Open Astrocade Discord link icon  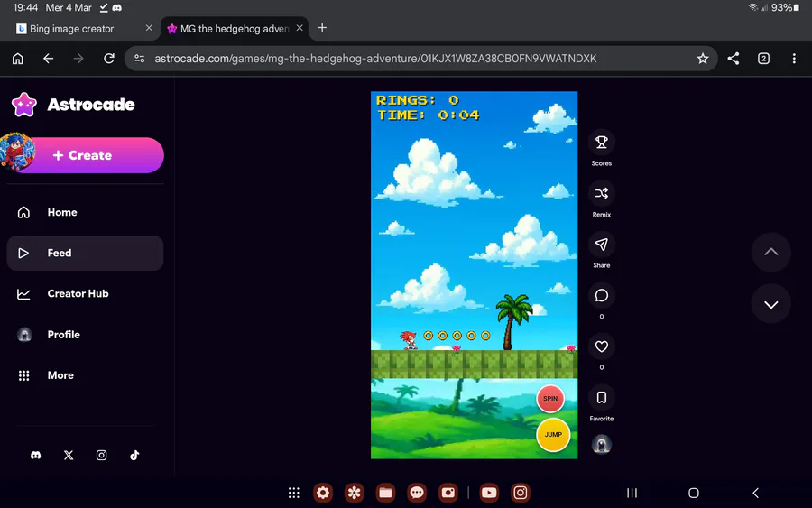click(x=36, y=455)
